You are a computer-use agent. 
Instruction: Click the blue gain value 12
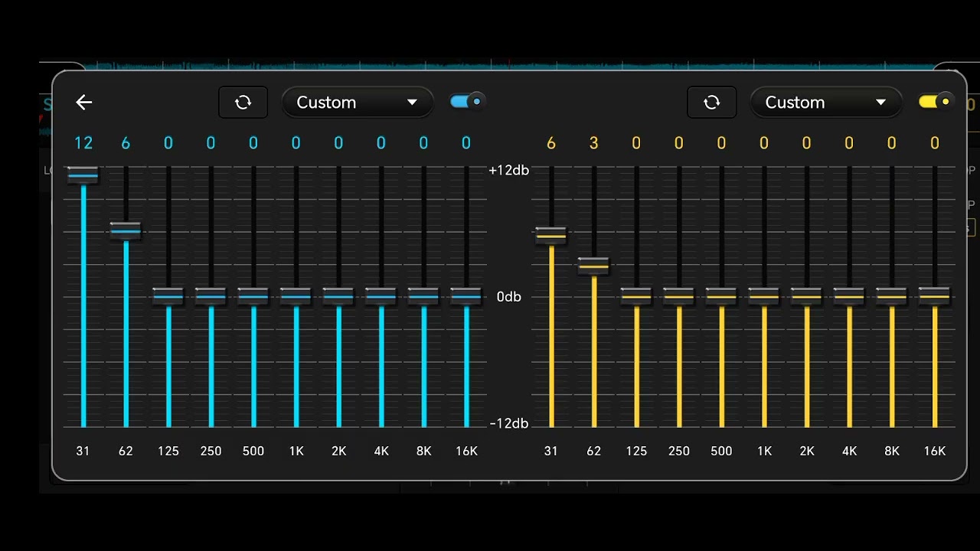pos(83,143)
